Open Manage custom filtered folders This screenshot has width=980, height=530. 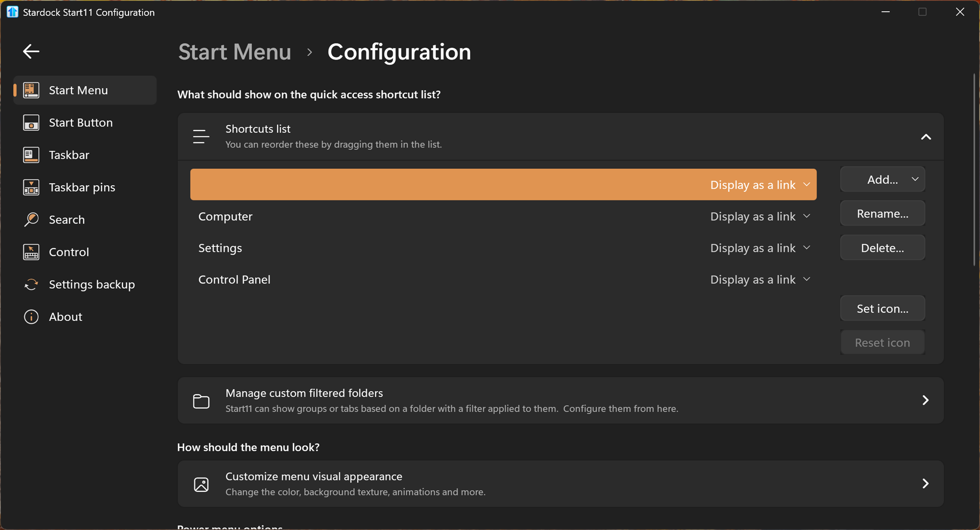pos(560,400)
